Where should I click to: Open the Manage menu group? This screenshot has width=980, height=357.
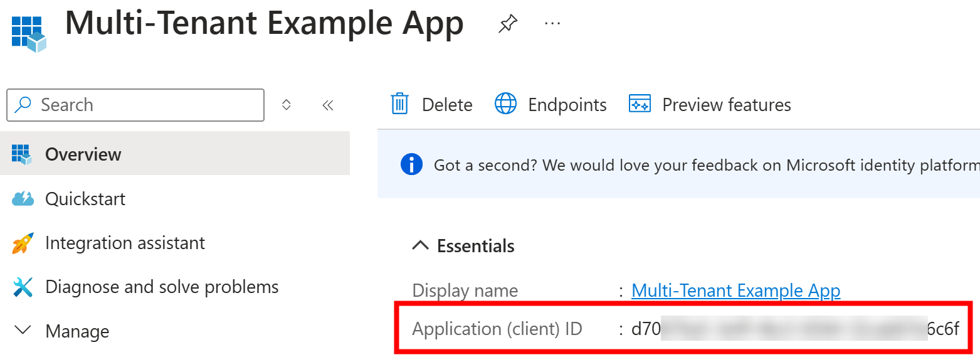(x=77, y=331)
